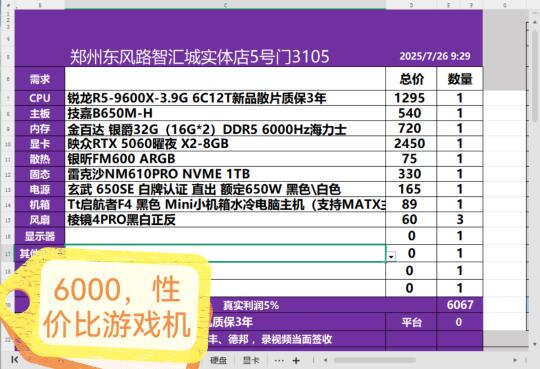Switch to the 硬盘 sheet tab
The width and height of the screenshot is (540, 369).
[218, 360]
